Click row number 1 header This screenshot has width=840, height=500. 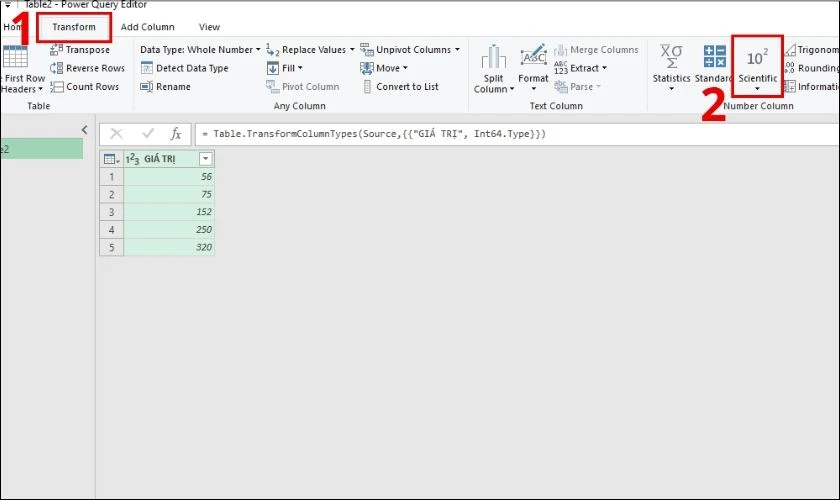tap(111, 176)
